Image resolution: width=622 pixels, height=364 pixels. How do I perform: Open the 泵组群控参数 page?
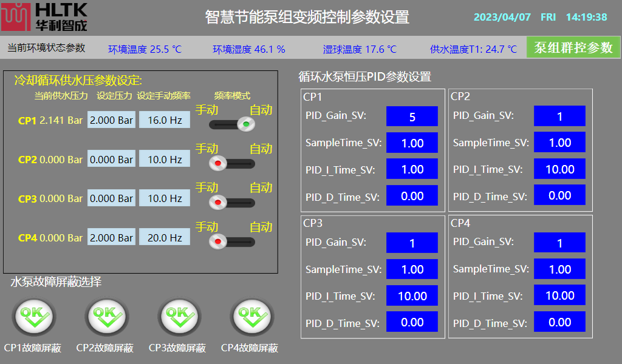[573, 48]
